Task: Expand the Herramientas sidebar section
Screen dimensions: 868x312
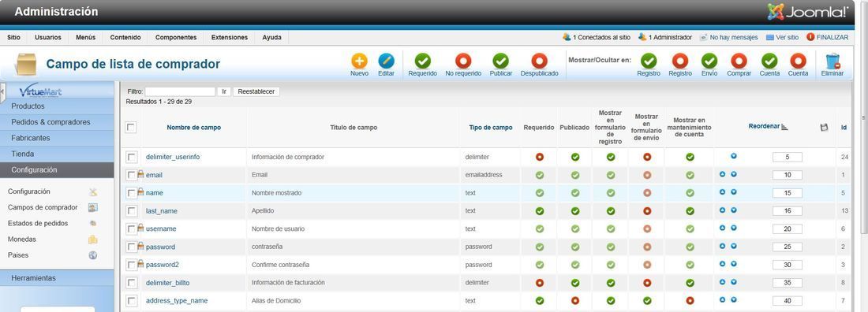Action: coord(57,278)
